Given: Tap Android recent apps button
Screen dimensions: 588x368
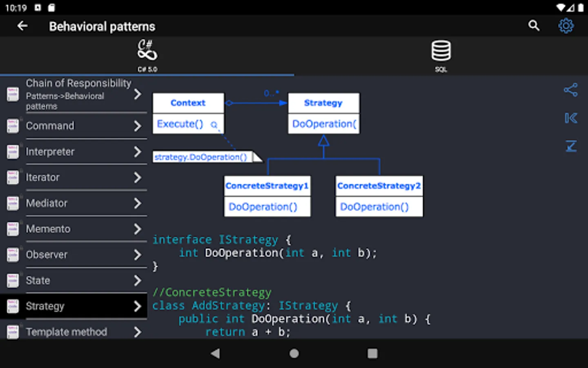Looking at the screenshot, I should point(372,353).
